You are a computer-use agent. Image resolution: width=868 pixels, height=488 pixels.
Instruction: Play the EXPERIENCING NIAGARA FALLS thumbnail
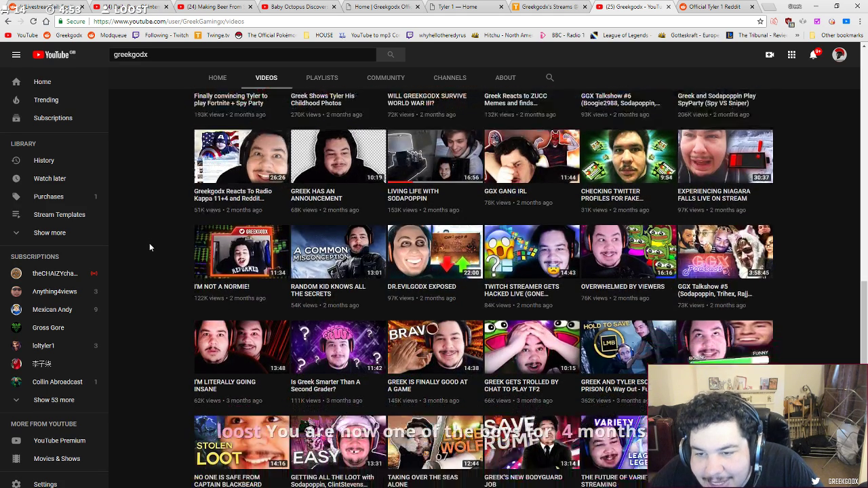point(725,157)
